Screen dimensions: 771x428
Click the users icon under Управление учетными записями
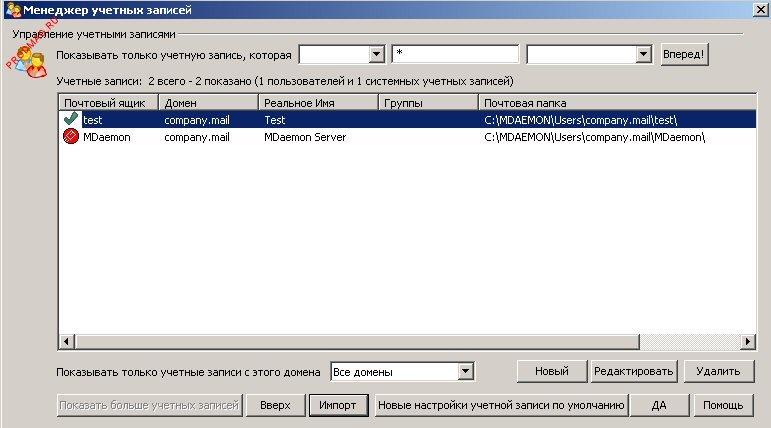point(28,62)
